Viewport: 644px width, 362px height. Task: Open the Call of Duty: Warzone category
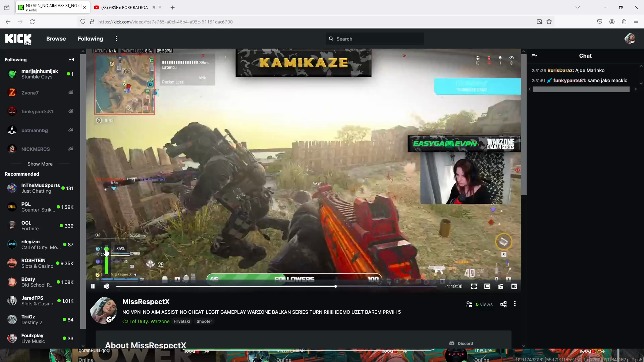coord(146,321)
